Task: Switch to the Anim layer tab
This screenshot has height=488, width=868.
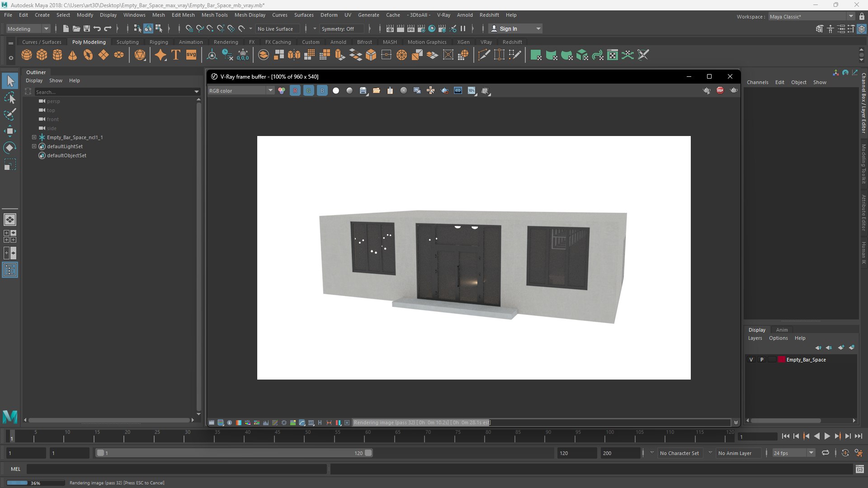Action: tap(782, 330)
